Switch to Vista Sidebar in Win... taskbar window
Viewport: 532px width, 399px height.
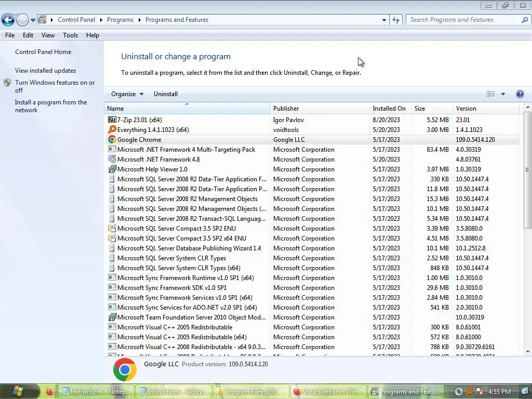[x=328, y=392]
